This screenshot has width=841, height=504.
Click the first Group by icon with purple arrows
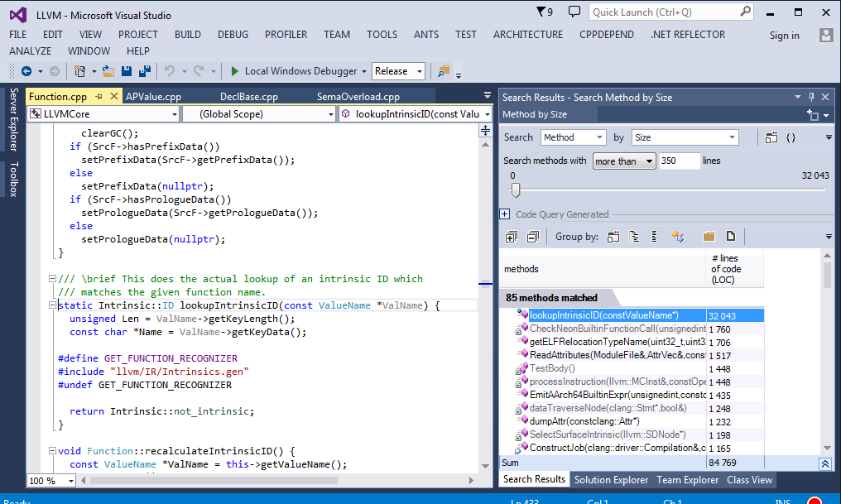(613, 237)
